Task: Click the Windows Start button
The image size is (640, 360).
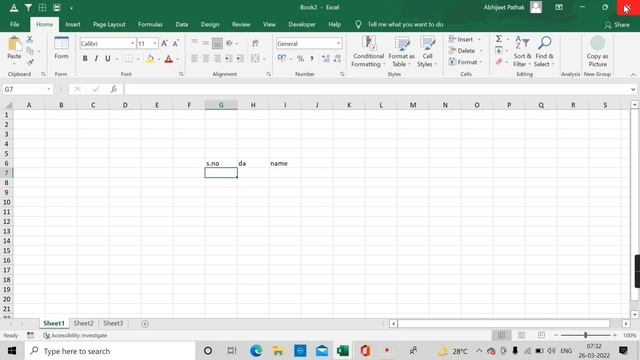Action: (12, 351)
